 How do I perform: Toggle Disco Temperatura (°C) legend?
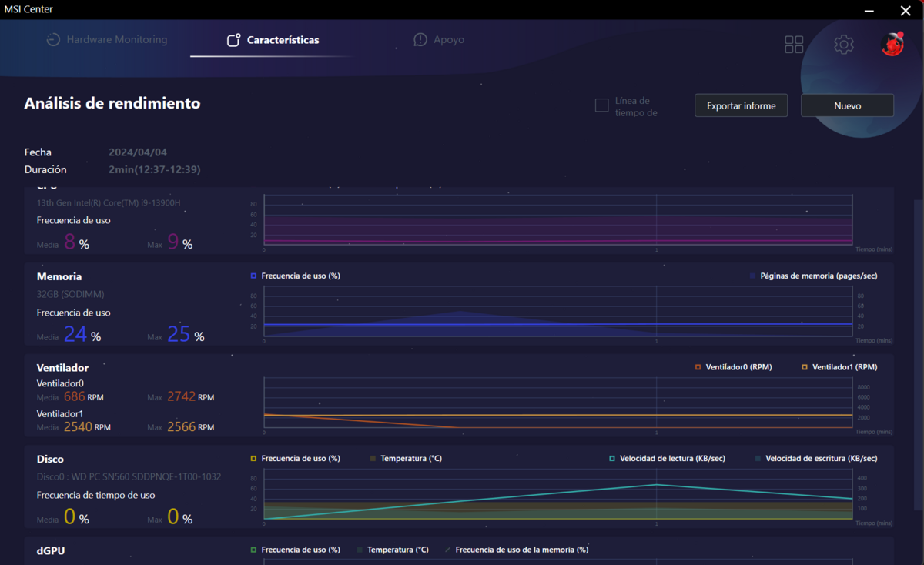click(x=373, y=458)
